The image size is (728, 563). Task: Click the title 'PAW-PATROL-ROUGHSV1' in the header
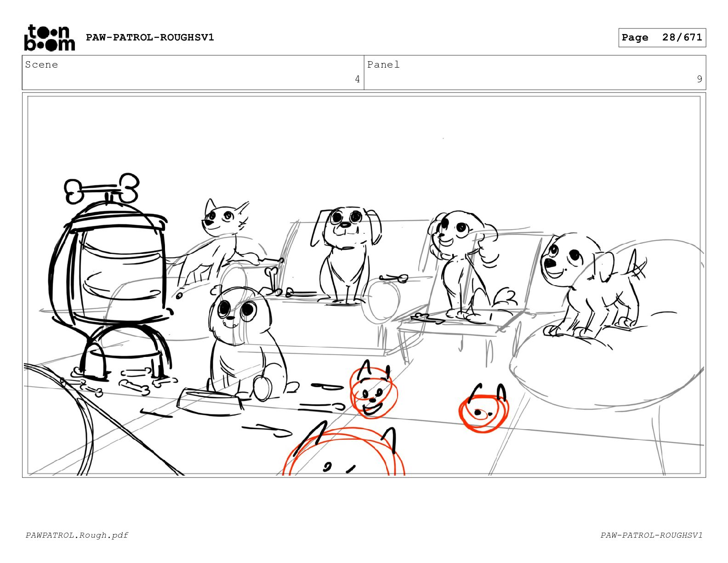pos(150,37)
